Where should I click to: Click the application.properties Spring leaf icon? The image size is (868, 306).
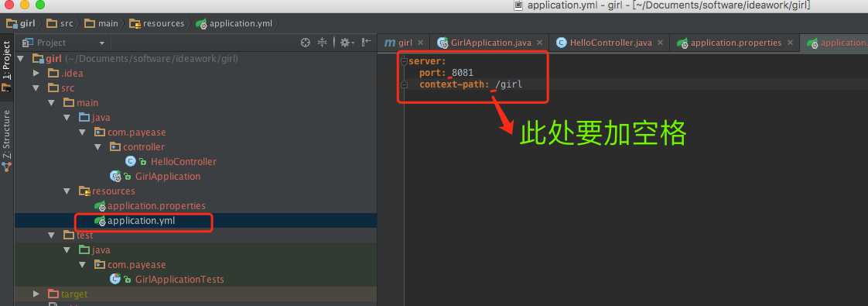coord(101,205)
